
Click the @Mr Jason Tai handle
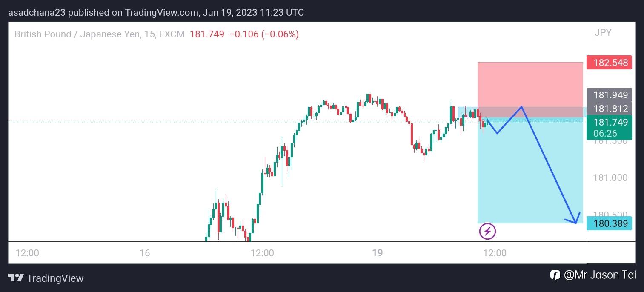[x=600, y=275]
